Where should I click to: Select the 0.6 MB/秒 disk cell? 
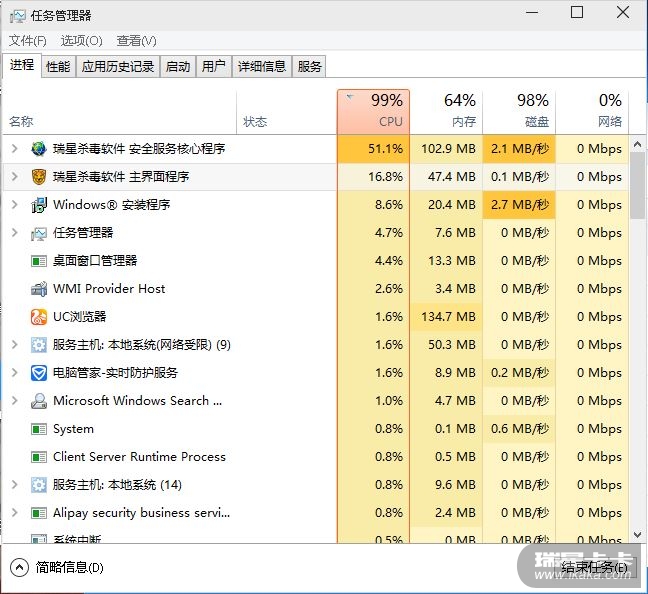[519, 429]
